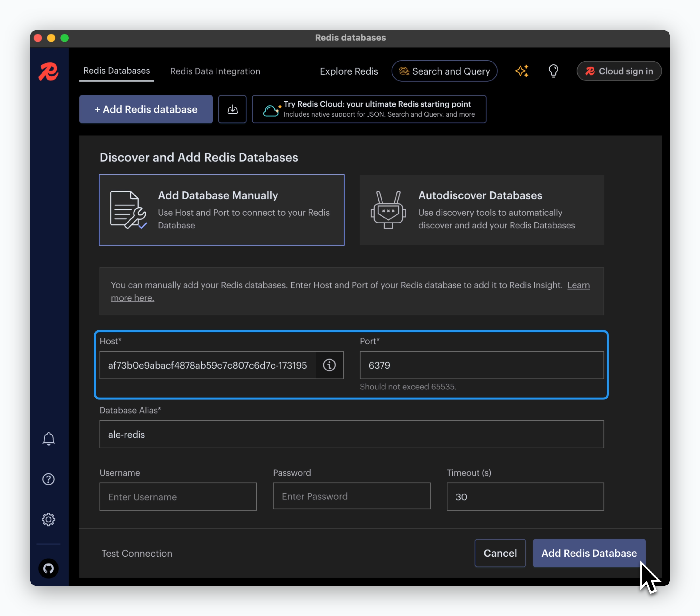Click the info icon in Host field
The image size is (700, 616).
(329, 365)
